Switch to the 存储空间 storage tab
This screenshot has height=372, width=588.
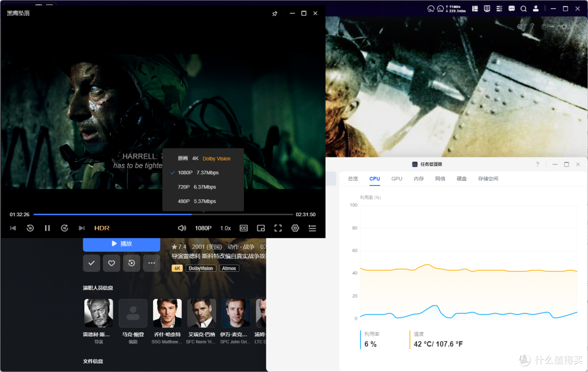(488, 179)
